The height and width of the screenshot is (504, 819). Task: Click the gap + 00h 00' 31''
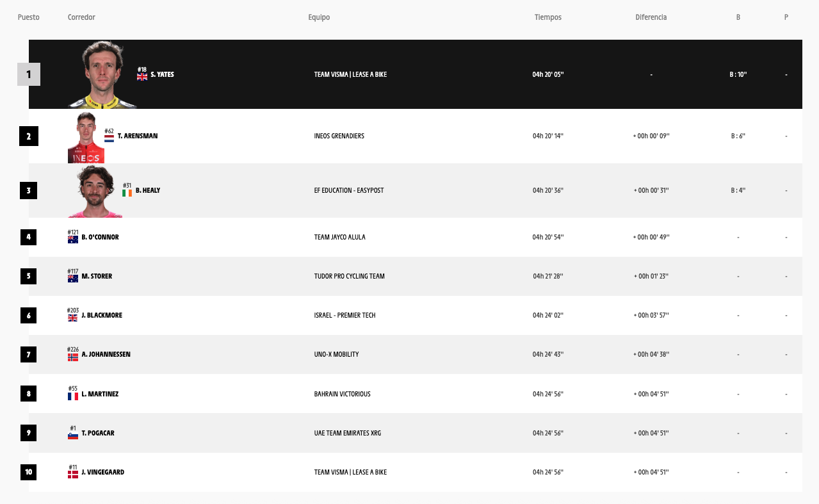point(651,190)
